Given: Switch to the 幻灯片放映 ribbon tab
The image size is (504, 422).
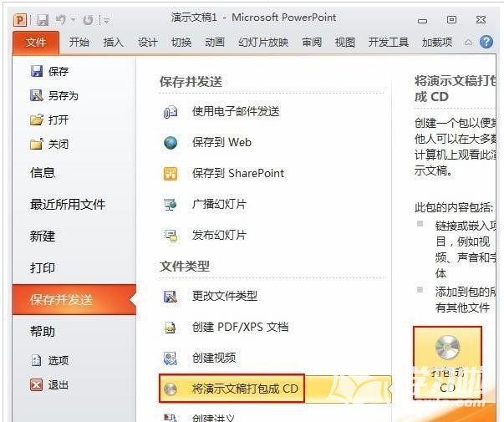Looking at the screenshot, I should (x=263, y=42).
